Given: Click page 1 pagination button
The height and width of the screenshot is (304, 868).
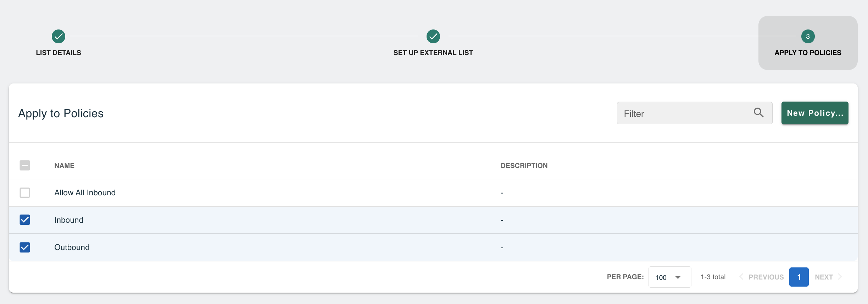Looking at the screenshot, I should 799,277.
